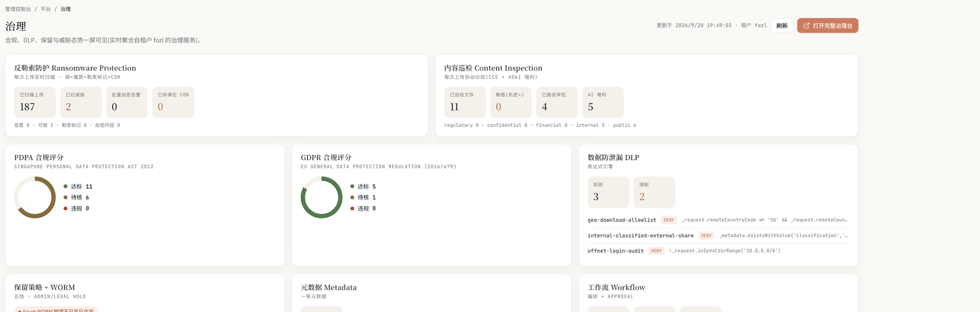The image size is (980, 312).
Task: Click the 反勒索防护 Ransomware Protection heading
Action: (x=75, y=68)
